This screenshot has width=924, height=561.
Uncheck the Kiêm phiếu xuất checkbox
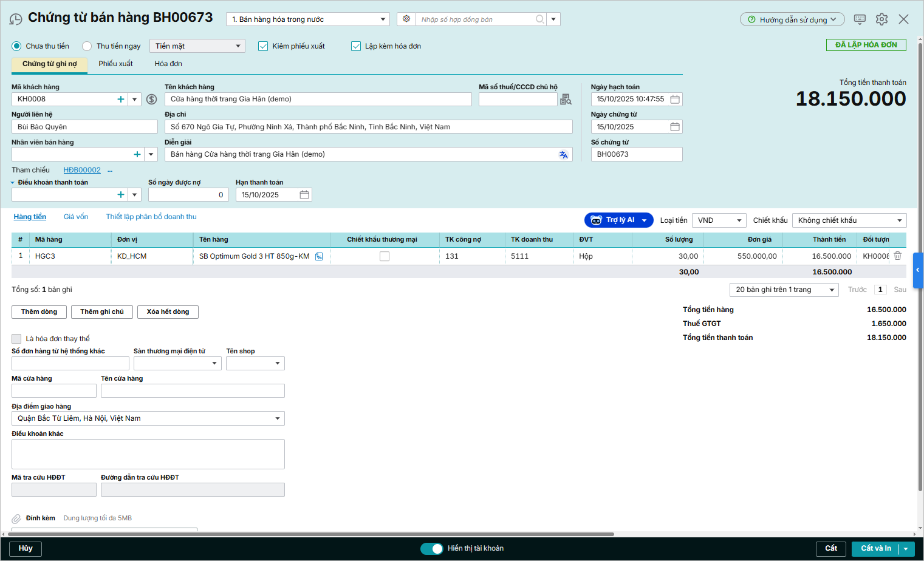click(263, 46)
